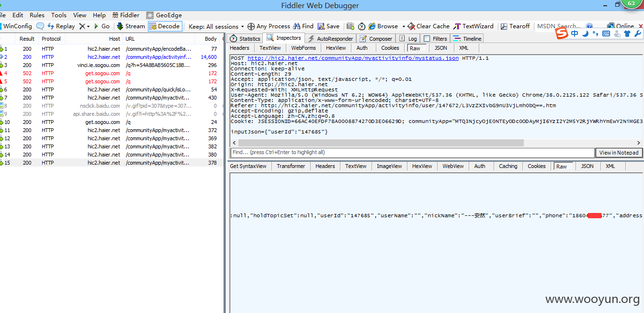
Task: Click the Clear Cache button
Action: (x=428, y=26)
